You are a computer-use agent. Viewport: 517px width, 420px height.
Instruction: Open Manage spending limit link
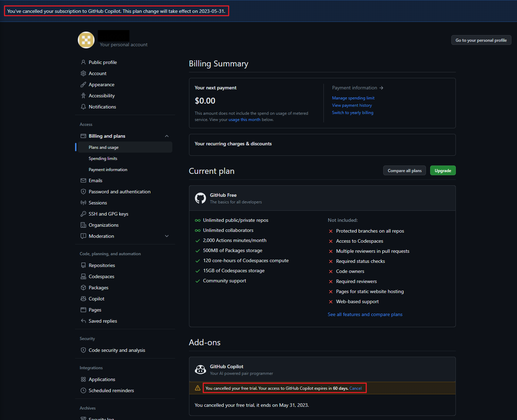point(353,98)
